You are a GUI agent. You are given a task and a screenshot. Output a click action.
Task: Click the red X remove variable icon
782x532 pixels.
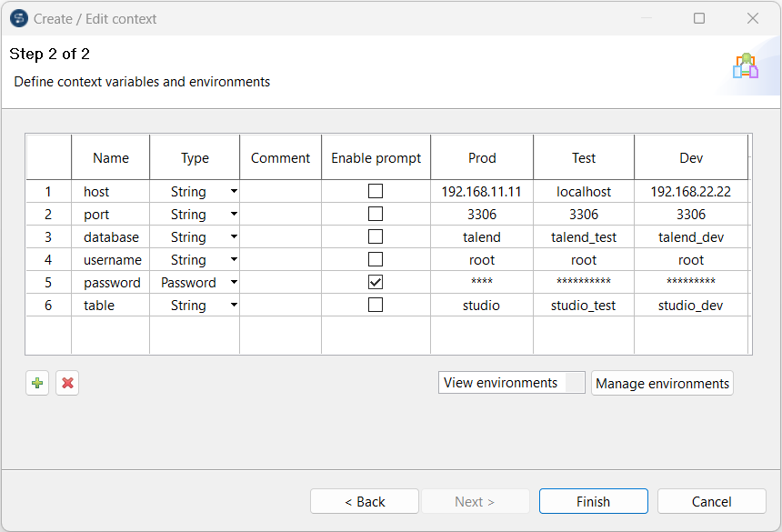(67, 384)
